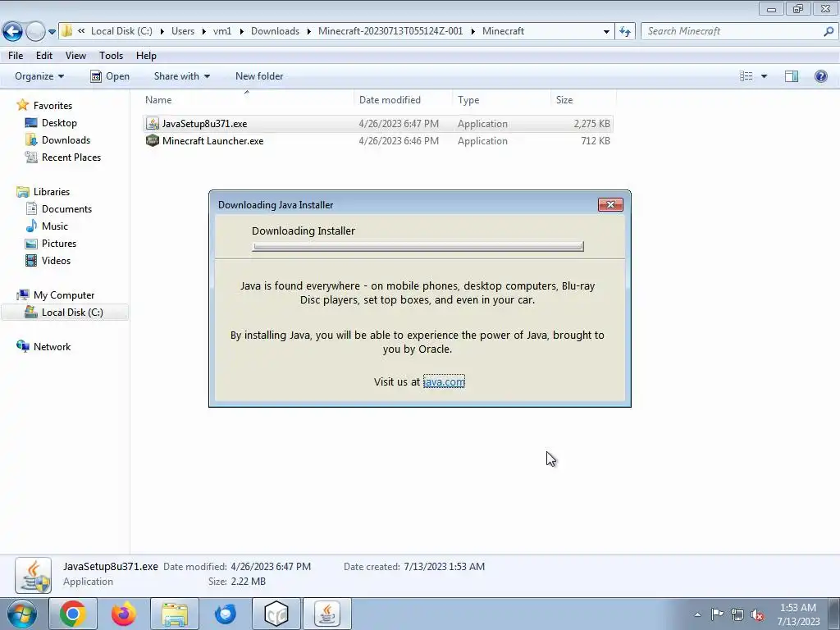Image resolution: width=840 pixels, height=630 pixels.
Task: Select the Minecraft Launcher.exe file icon
Action: 153,141
